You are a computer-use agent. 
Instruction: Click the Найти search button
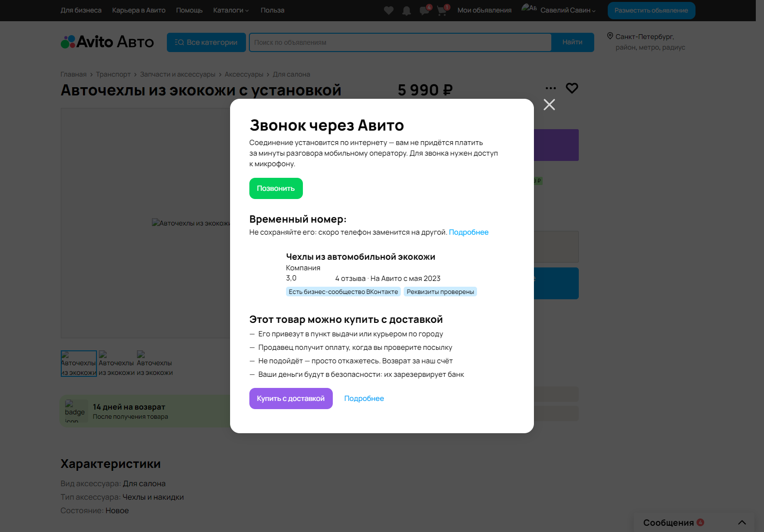coord(573,42)
